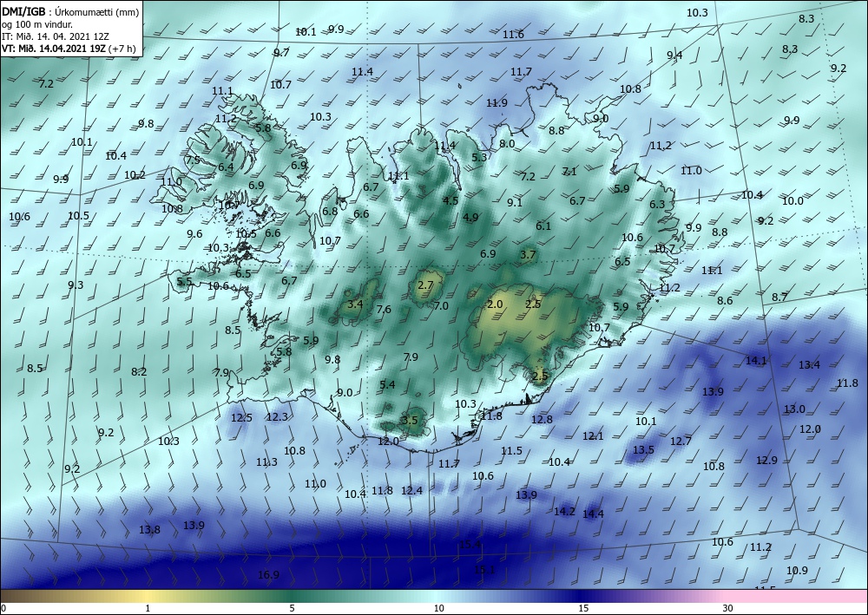Image resolution: width=868 pixels, height=615 pixels.
Task: Click the 13.4 value near the right edge
Action: tap(809, 364)
